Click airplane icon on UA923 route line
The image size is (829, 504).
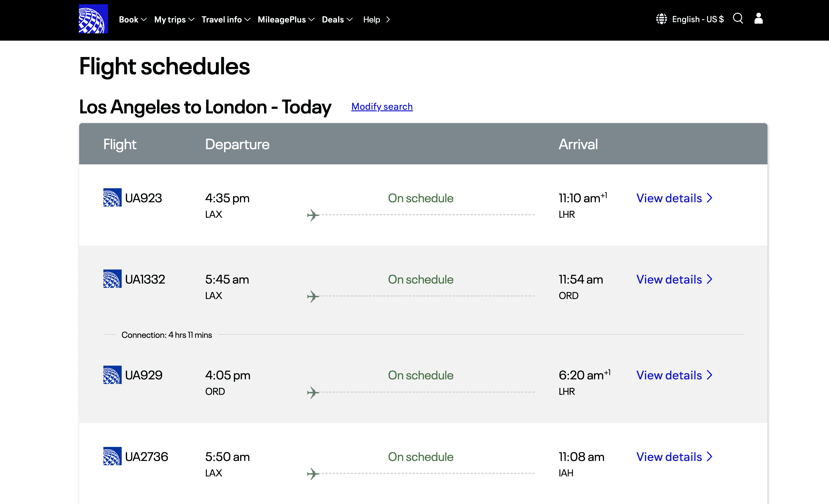(313, 215)
